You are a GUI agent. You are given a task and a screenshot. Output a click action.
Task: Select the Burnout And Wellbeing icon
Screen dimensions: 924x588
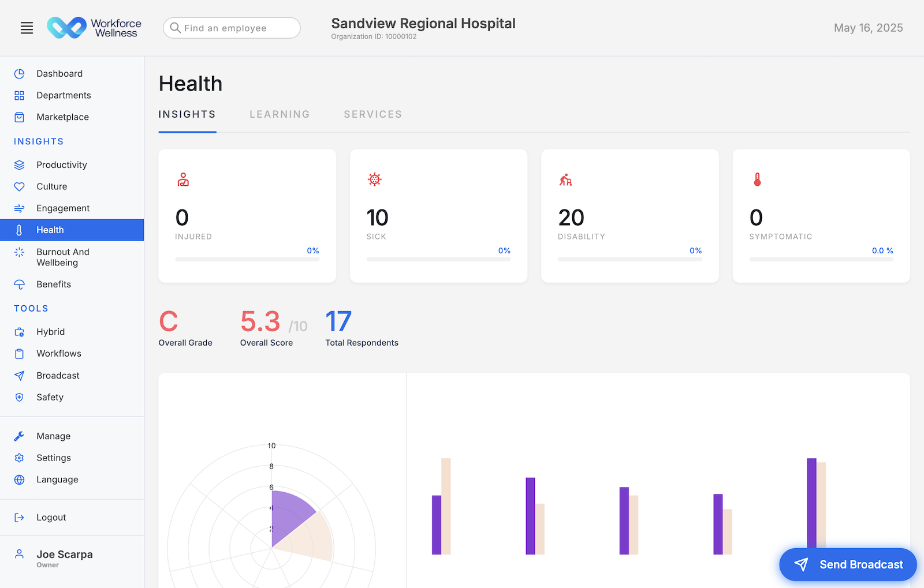click(x=19, y=252)
